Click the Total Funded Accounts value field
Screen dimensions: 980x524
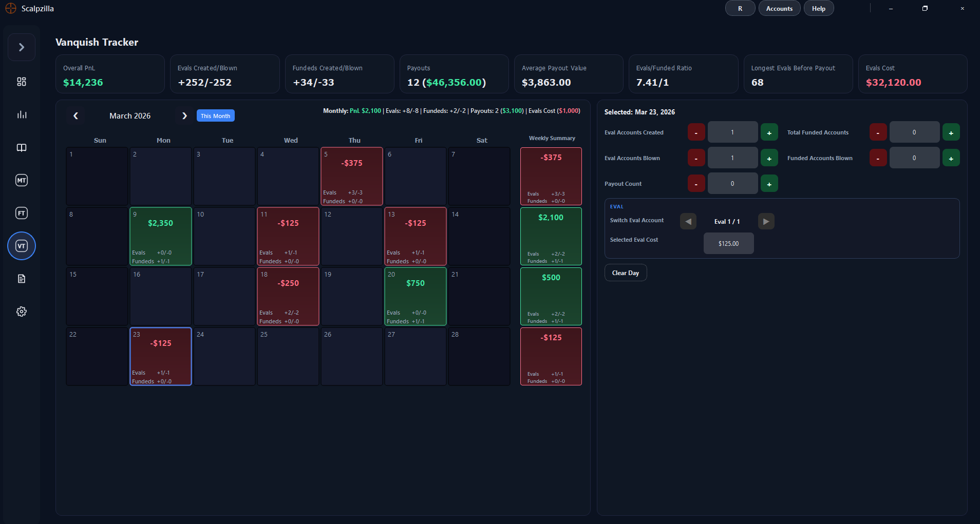915,132
